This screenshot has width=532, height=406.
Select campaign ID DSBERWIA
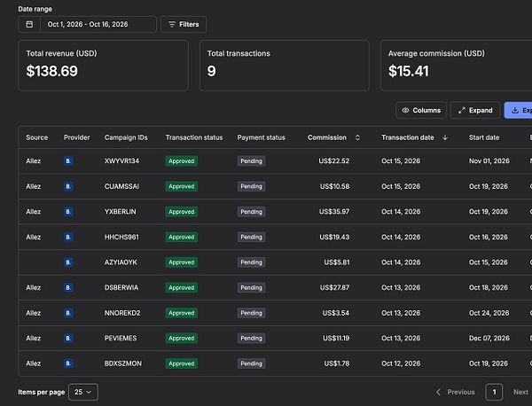[121, 287]
